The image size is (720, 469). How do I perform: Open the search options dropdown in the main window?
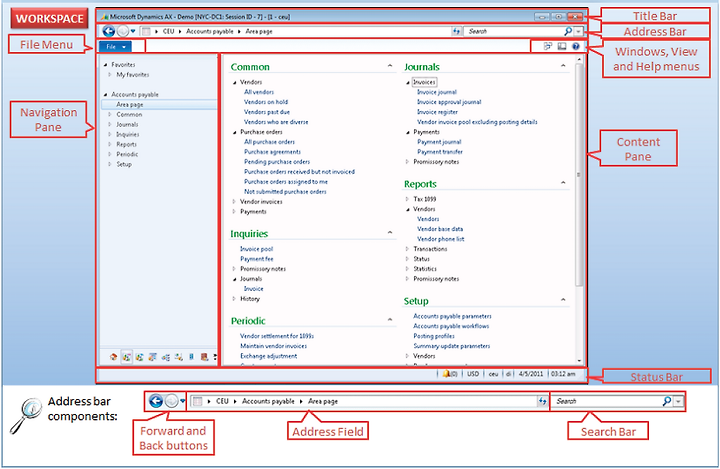tap(579, 31)
